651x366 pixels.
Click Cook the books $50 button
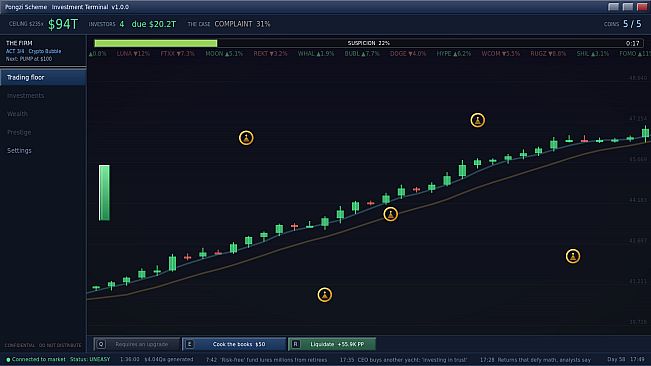234,344
